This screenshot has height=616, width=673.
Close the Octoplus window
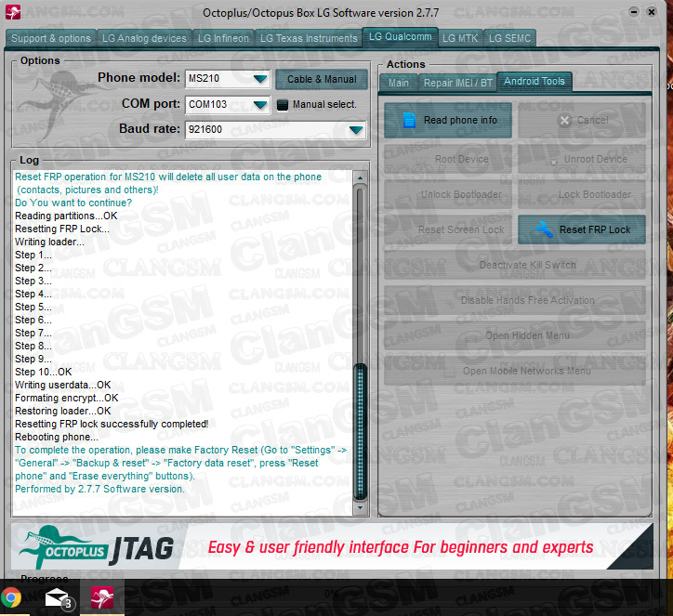click(x=651, y=12)
